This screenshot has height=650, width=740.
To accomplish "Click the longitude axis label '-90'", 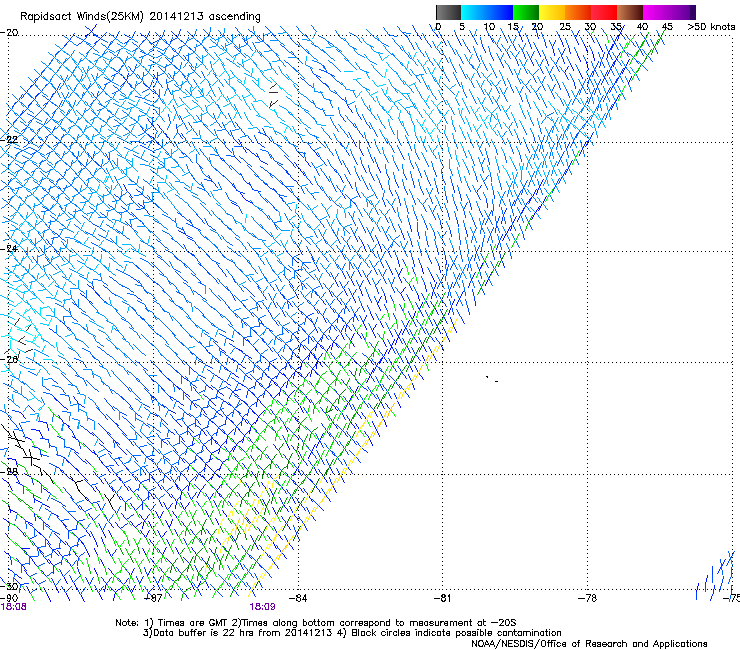I will coord(9,598).
